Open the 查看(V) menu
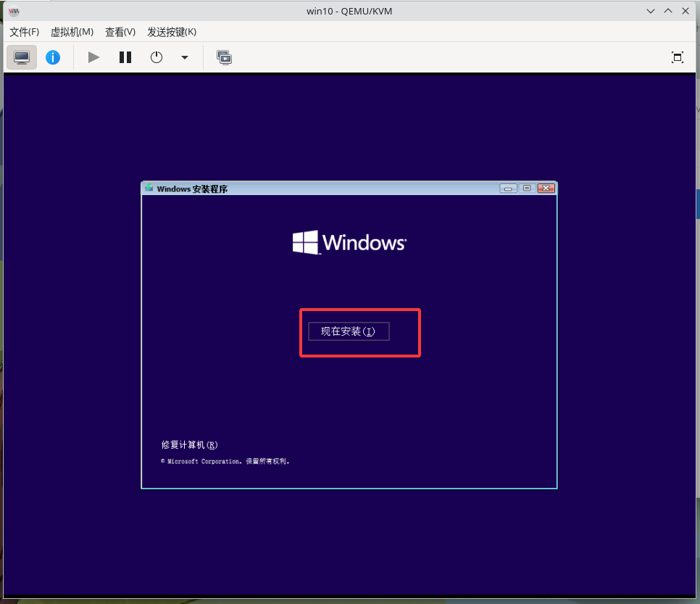This screenshot has width=700, height=604. point(120,32)
